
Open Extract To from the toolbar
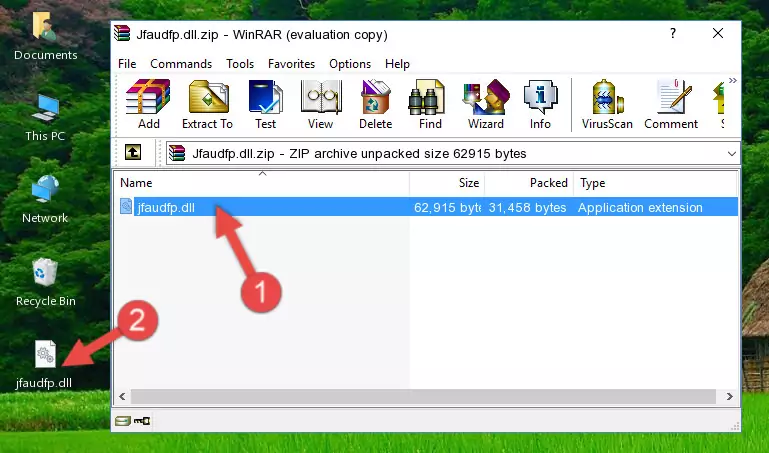point(207,104)
